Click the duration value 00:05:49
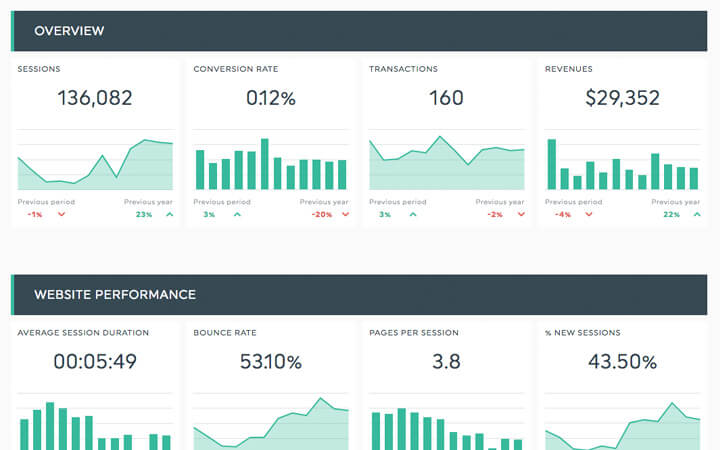The image size is (720, 450). pos(95,362)
